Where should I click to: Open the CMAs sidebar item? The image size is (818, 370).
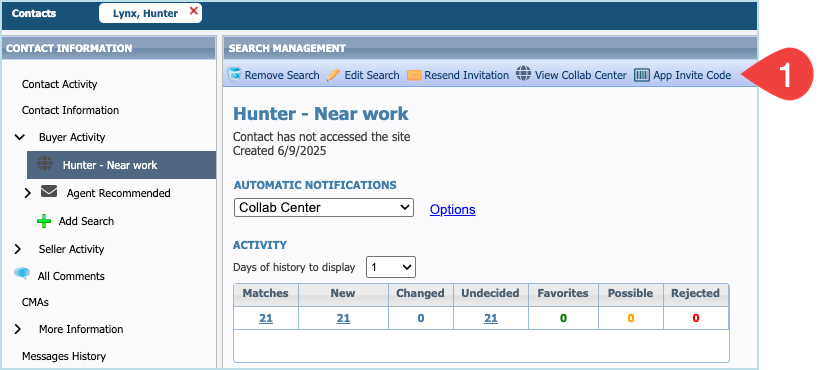point(35,302)
